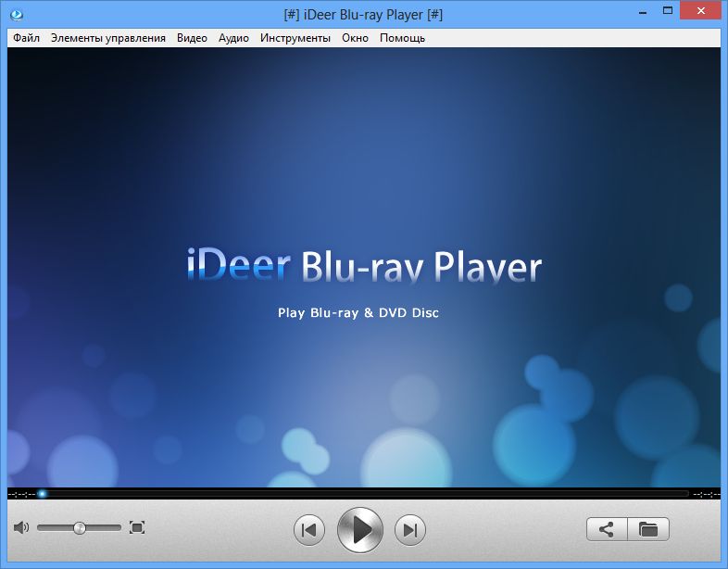Image resolution: width=728 pixels, height=569 pixels.
Task: Expand the Видео menu
Action: (x=192, y=38)
